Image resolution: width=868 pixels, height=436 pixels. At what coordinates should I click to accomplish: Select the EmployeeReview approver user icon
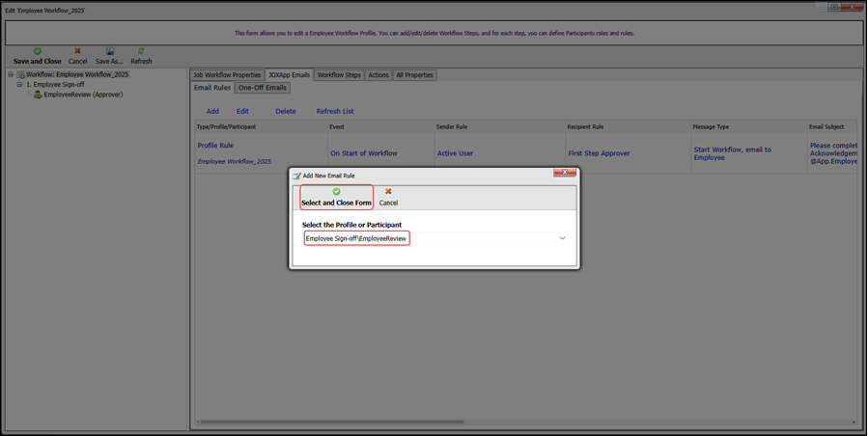coord(38,95)
